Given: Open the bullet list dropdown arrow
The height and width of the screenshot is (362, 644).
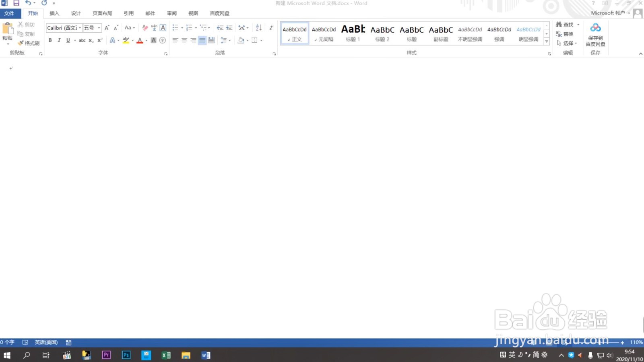Looking at the screenshot, I should (x=182, y=28).
